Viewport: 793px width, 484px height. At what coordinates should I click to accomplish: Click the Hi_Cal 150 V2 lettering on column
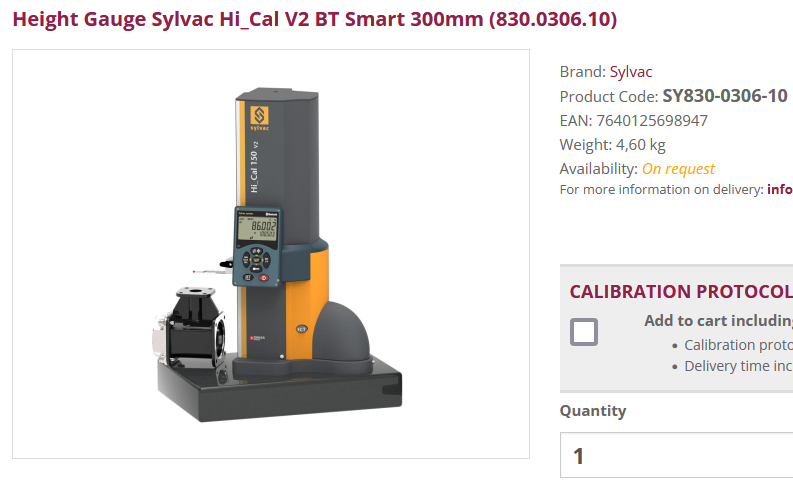point(255,167)
